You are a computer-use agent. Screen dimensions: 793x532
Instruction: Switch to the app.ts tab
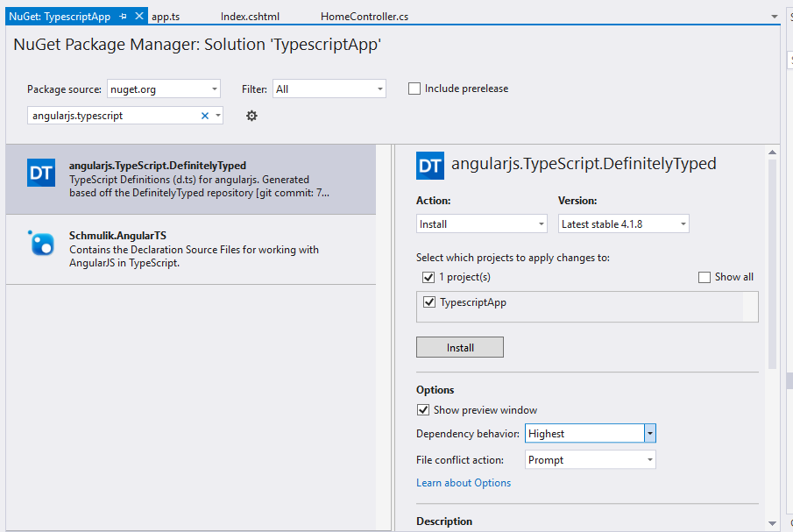click(x=166, y=17)
